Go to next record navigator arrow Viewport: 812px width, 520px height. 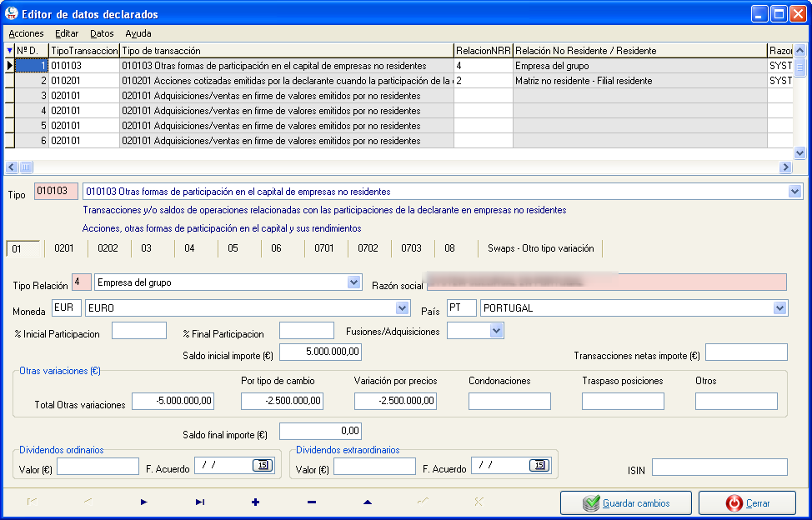click(x=144, y=502)
